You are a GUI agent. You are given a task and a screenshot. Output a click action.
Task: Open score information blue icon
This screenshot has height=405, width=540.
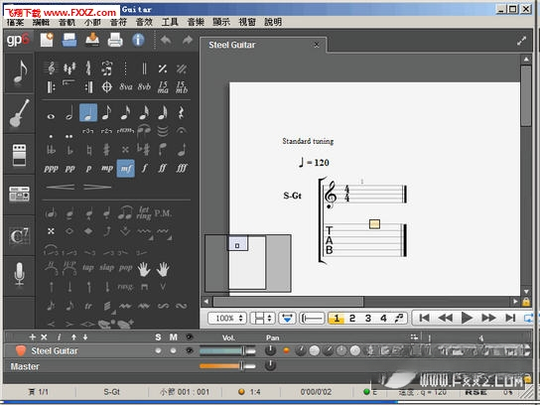tap(138, 40)
